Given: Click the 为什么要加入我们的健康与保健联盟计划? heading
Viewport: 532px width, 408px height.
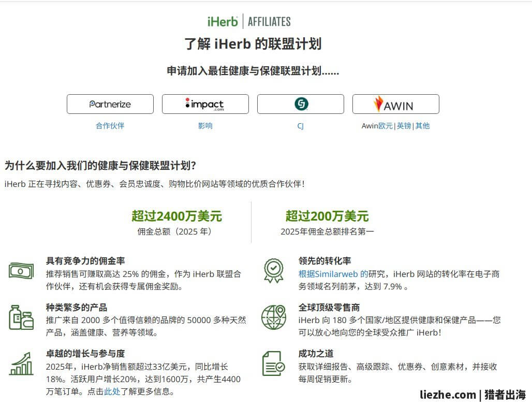Looking at the screenshot, I should click(100, 166).
